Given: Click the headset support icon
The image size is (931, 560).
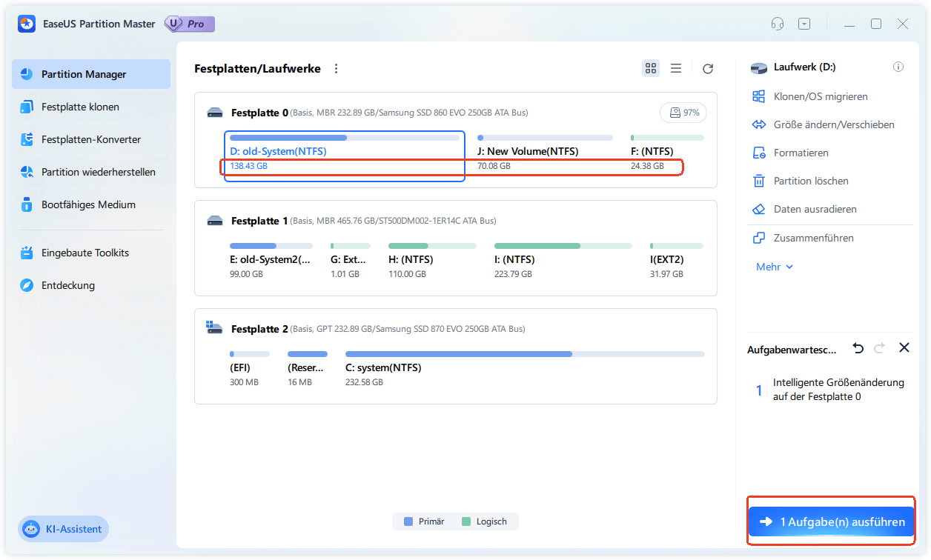Looking at the screenshot, I should (777, 24).
